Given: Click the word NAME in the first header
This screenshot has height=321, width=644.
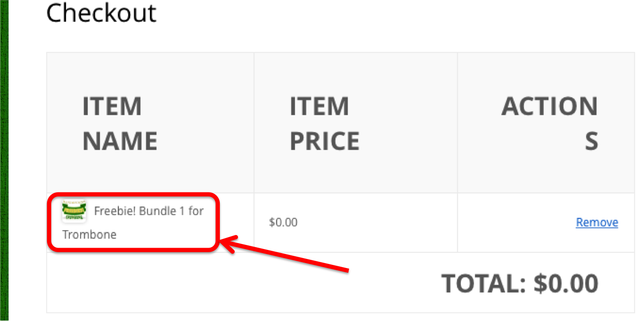Looking at the screenshot, I should 120,141.
